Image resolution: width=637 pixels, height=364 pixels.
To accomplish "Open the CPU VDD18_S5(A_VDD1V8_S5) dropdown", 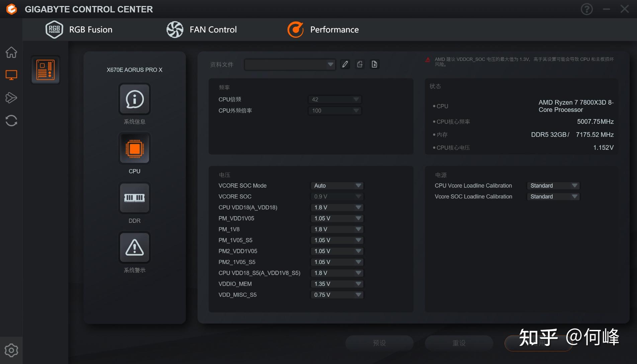I will [x=337, y=273].
